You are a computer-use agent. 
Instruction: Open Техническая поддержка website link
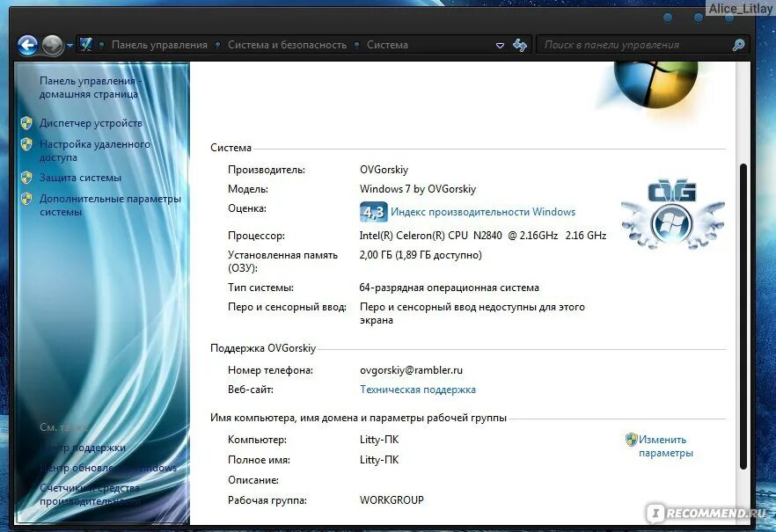pos(418,390)
